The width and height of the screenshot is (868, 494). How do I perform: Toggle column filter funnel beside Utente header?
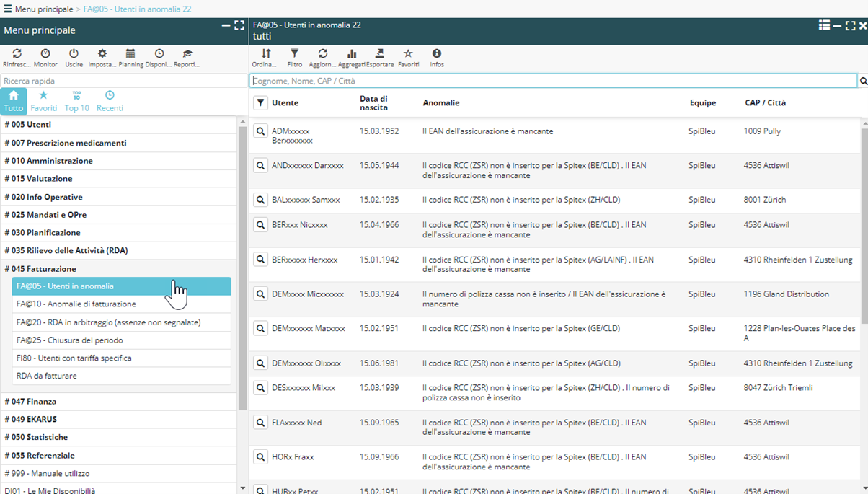pyautogui.click(x=260, y=103)
